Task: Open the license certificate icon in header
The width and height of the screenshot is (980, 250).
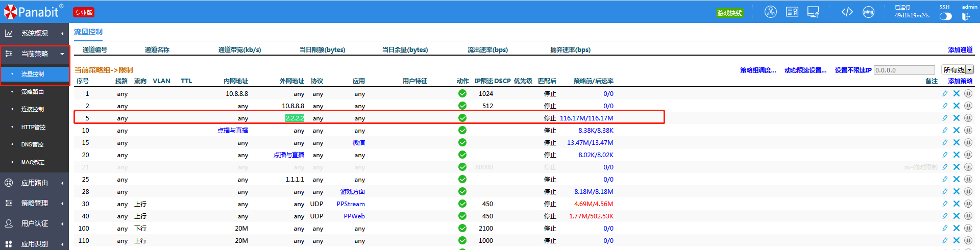Action: (792, 12)
